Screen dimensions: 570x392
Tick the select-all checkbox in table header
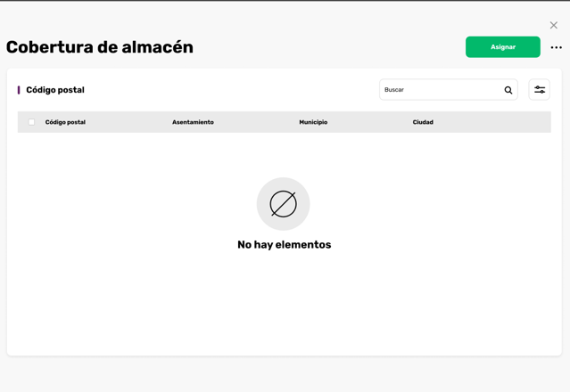[31, 122]
